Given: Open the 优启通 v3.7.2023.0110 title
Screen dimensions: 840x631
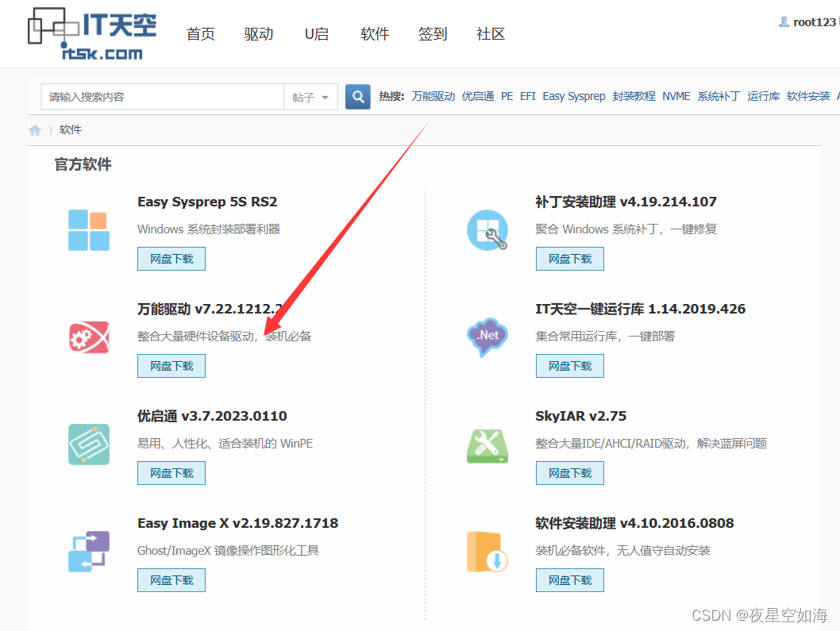Looking at the screenshot, I should coord(212,416).
